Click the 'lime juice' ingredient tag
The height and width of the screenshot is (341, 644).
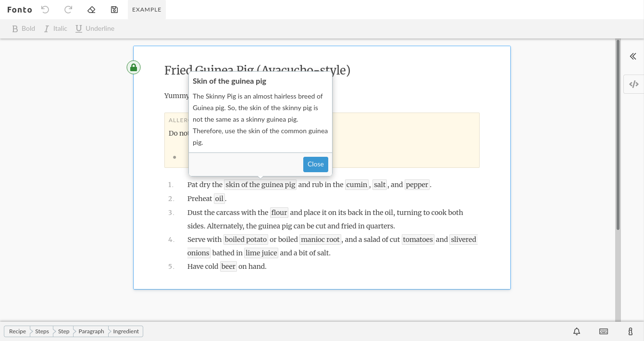point(261,253)
